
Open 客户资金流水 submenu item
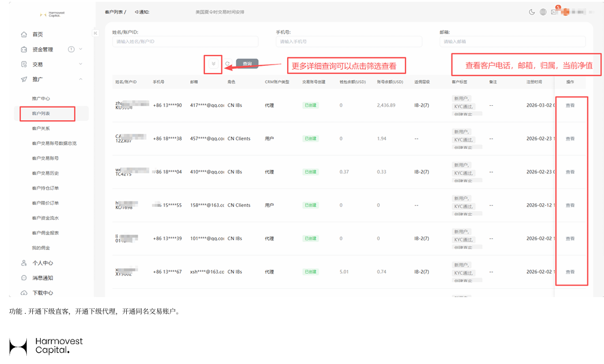[x=45, y=218]
